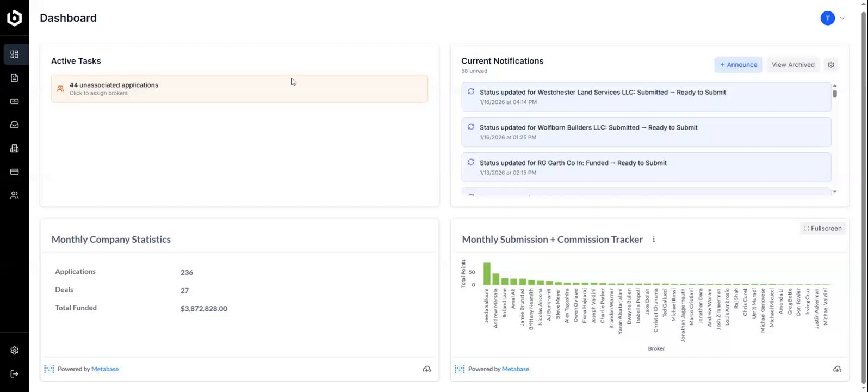Screen dimensions: 868x392
Task: Open the documents icon in sidebar
Action: pos(15,78)
